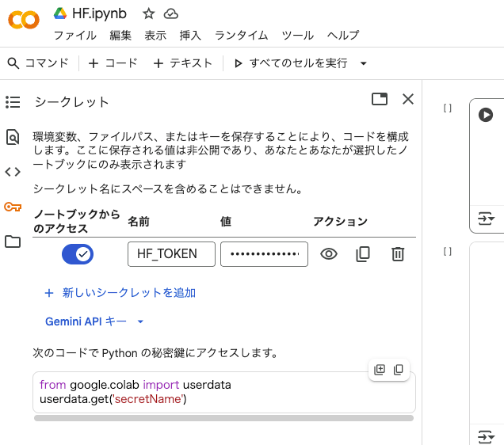Run the first code cell
This screenshot has width=504, height=445.
tap(485, 115)
